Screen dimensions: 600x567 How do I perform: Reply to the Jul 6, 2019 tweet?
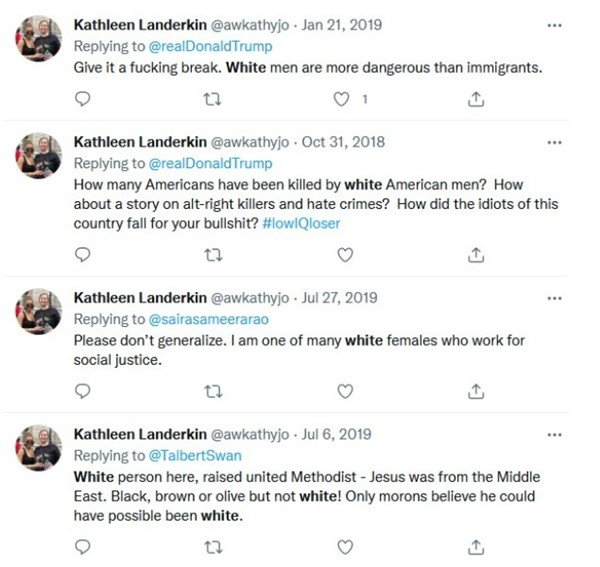click(x=82, y=547)
